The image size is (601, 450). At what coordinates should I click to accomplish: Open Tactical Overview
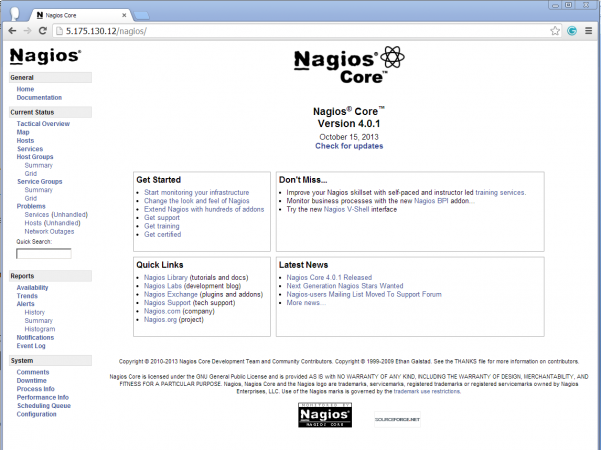[x=43, y=123]
